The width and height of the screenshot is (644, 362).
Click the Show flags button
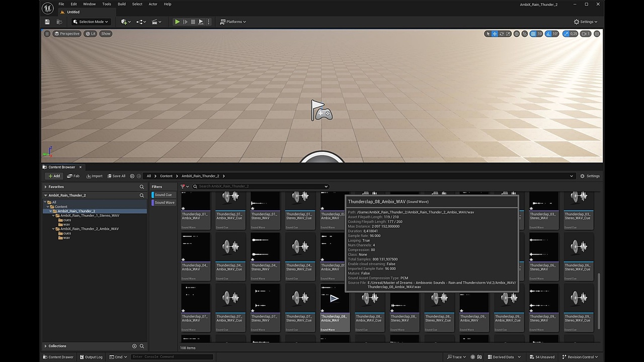[x=106, y=34]
